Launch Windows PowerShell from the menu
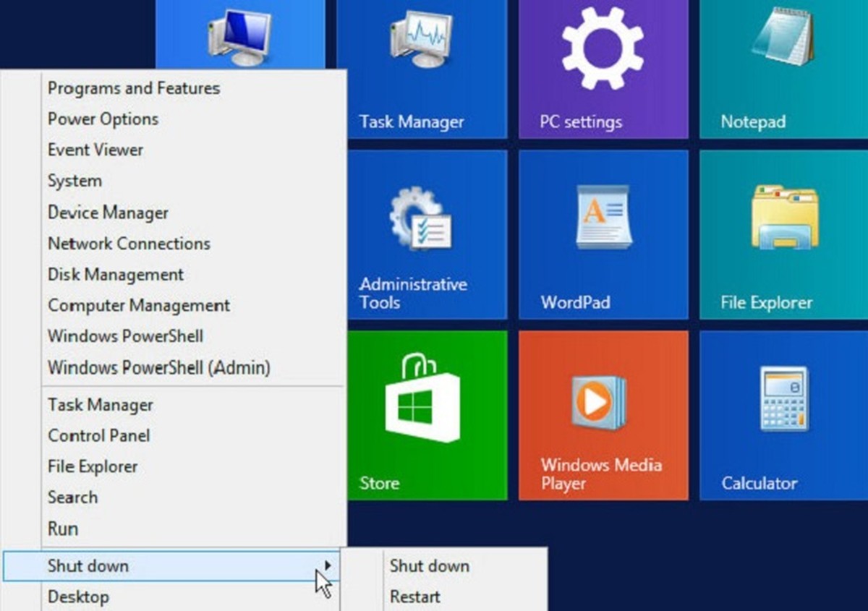 coord(125,336)
